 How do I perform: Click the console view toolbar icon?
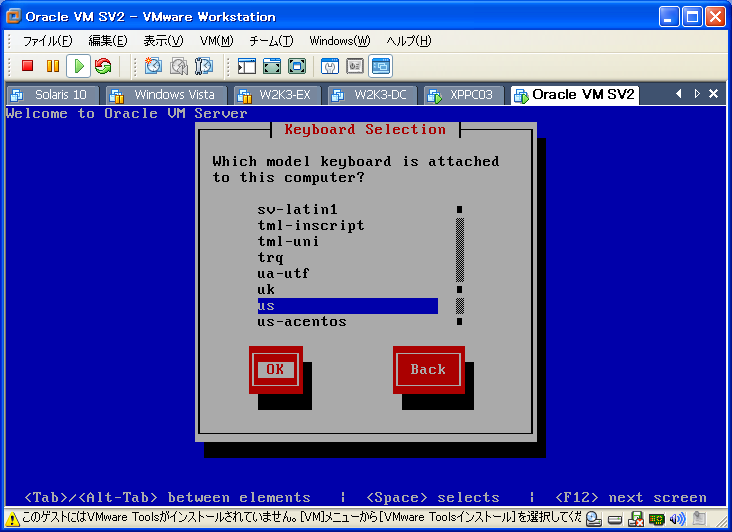(x=380, y=66)
